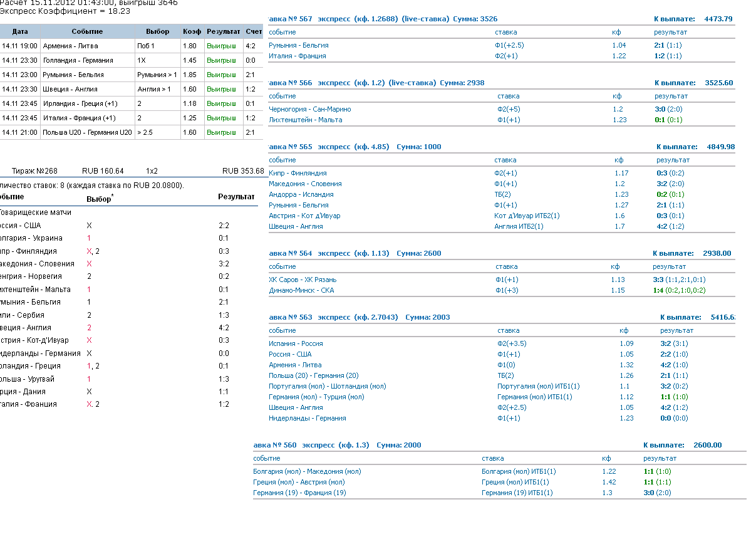Screen dimensions: 756x539
Task: Click the 'Результат' header next to Счет
Action: pyautogui.click(x=224, y=31)
